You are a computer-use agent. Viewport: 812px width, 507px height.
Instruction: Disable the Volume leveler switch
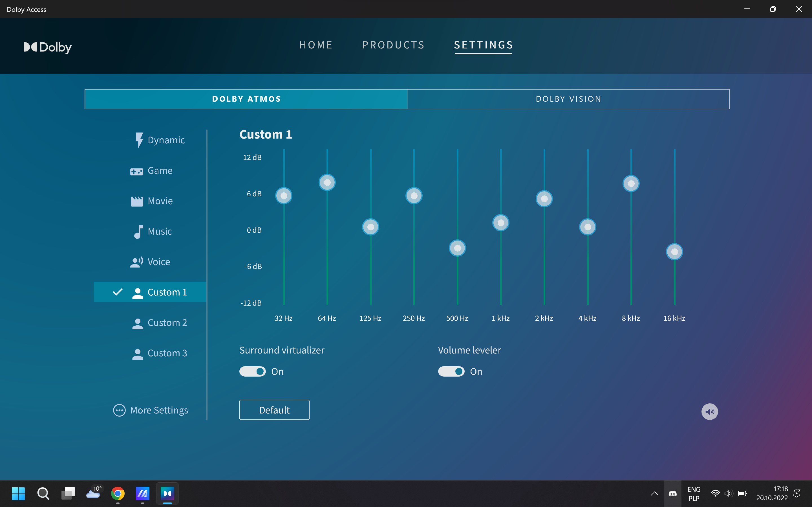(x=451, y=372)
